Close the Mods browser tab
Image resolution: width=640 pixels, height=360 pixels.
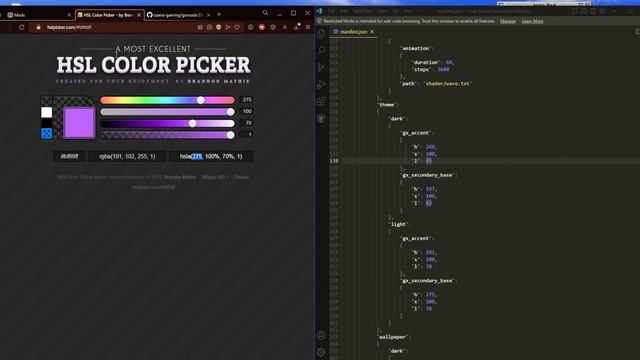pos(69,15)
